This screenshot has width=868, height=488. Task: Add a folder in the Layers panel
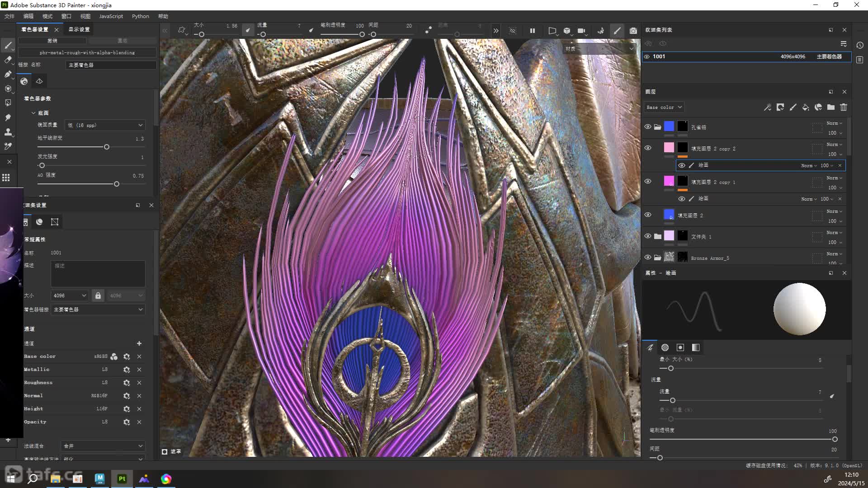click(x=831, y=108)
